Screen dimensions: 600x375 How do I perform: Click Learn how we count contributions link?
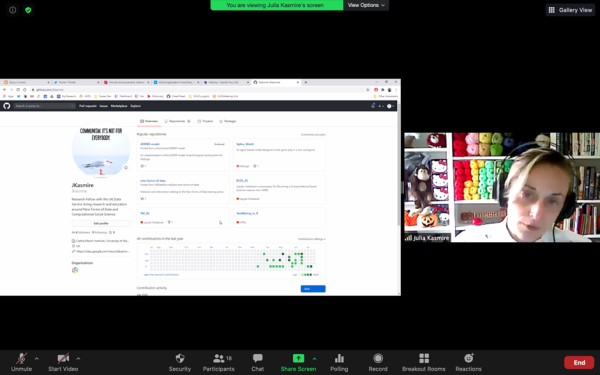[x=161, y=275]
